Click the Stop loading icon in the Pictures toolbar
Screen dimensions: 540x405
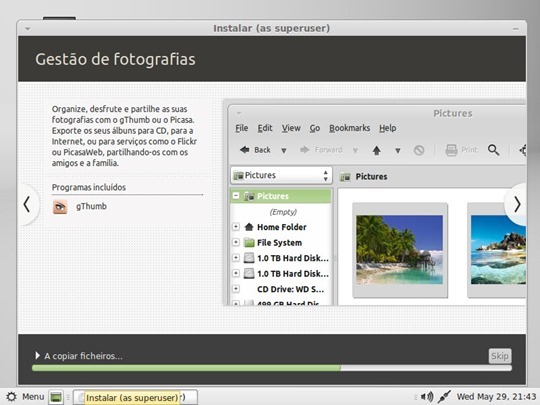(x=419, y=150)
